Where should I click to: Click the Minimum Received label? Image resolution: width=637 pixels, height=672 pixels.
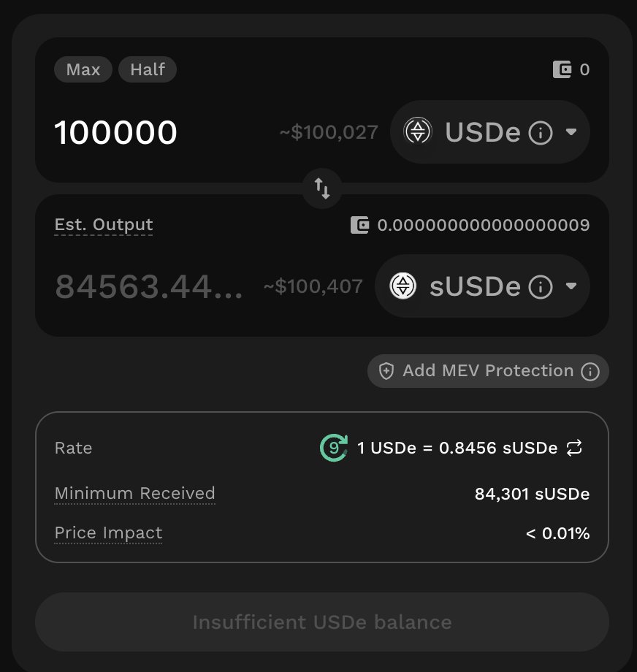click(x=134, y=494)
